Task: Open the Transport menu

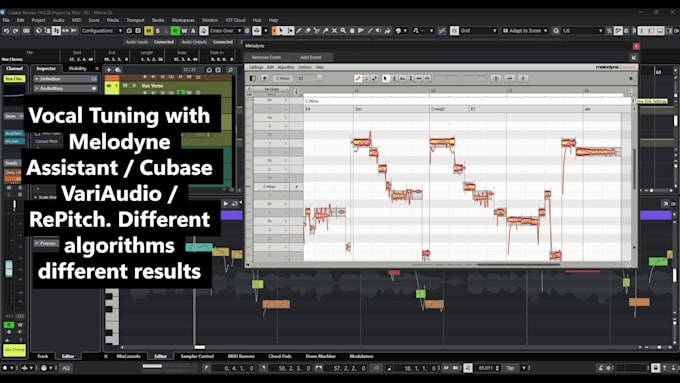Action: pyautogui.click(x=135, y=20)
